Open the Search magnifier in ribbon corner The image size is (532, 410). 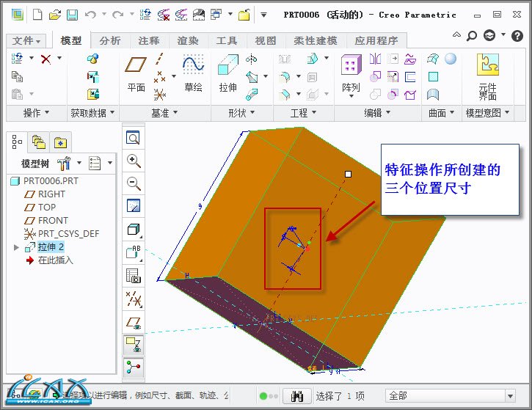(x=471, y=36)
